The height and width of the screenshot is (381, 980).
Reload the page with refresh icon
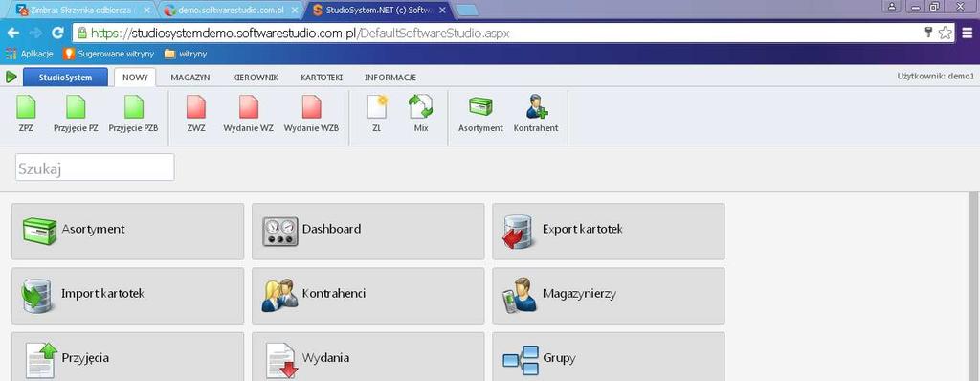(57, 34)
